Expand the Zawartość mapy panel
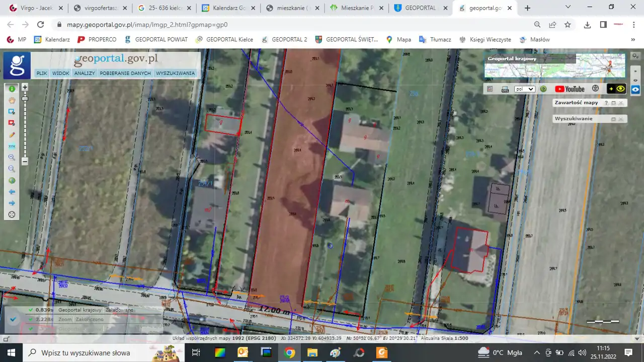 coord(613,103)
